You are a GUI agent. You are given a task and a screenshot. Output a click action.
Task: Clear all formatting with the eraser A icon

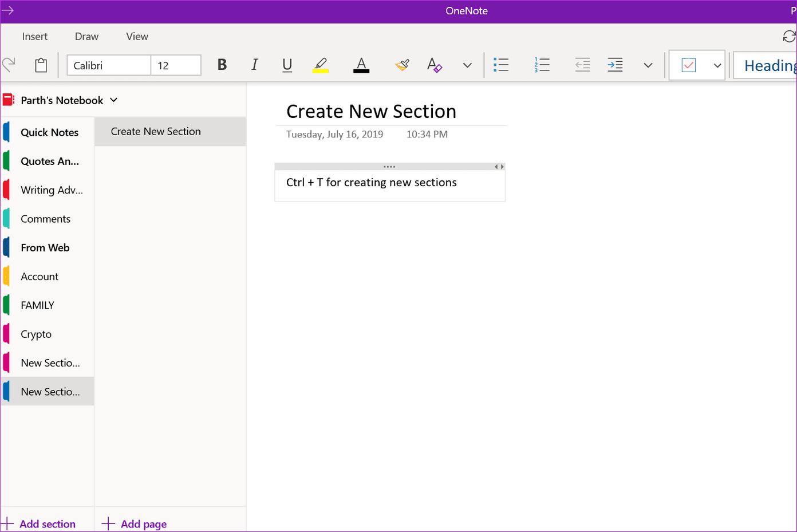tap(435, 65)
